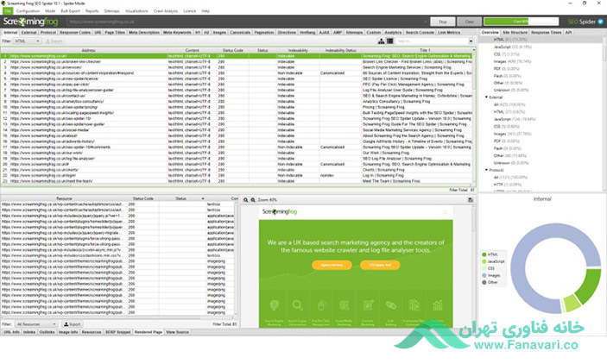Open the Crawl Analysis menu
Viewport: 607px width, 364px height.
coord(166,11)
